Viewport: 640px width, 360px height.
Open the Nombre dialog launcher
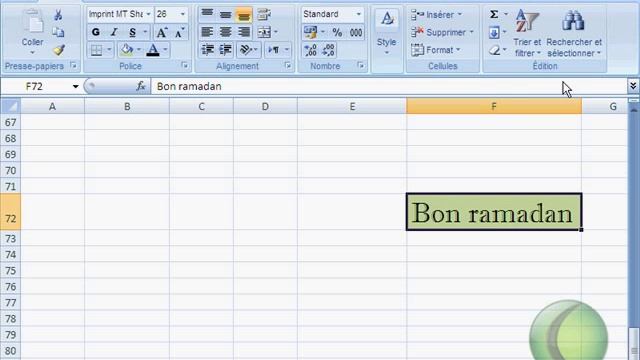coord(360,65)
